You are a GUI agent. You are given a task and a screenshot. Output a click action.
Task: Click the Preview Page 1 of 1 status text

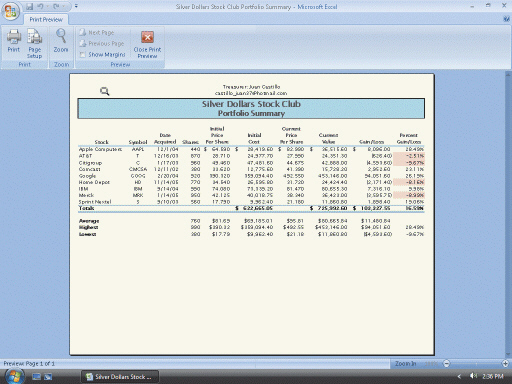(29, 364)
